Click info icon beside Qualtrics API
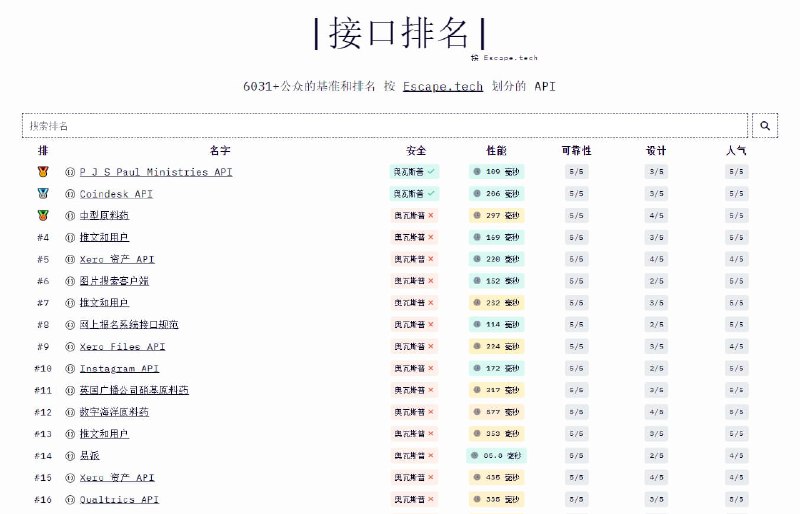The height and width of the screenshot is (514, 800). (x=70, y=500)
